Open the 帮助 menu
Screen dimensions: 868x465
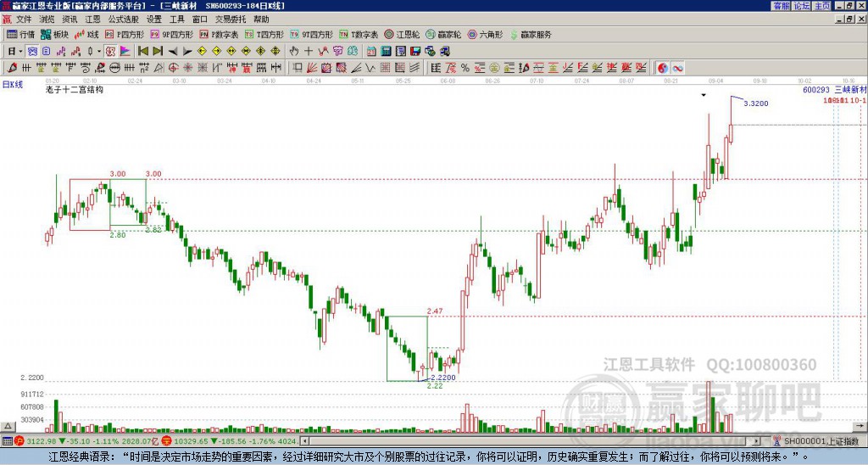point(261,20)
